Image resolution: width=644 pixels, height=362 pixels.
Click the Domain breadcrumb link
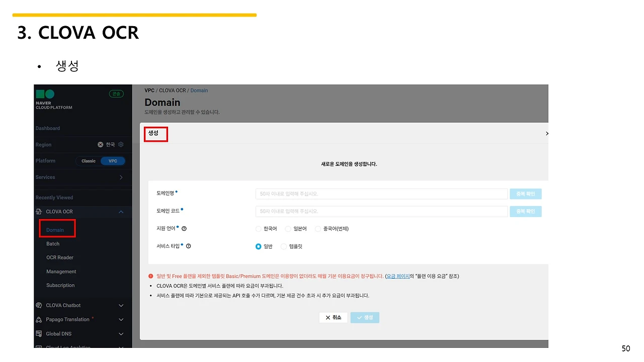click(199, 90)
